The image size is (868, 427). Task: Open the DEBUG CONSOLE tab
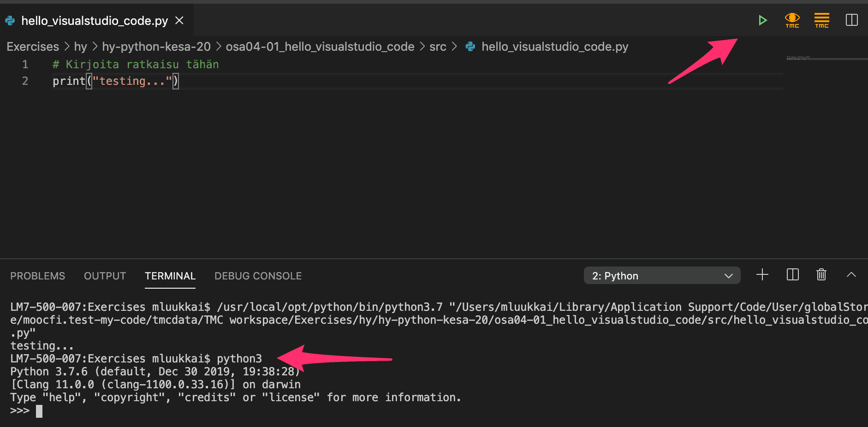(258, 276)
